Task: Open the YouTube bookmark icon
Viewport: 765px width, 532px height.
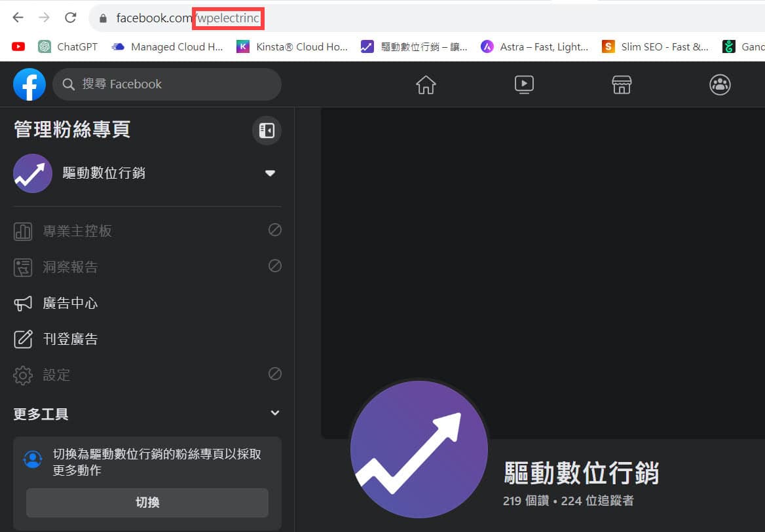Action: pos(18,47)
